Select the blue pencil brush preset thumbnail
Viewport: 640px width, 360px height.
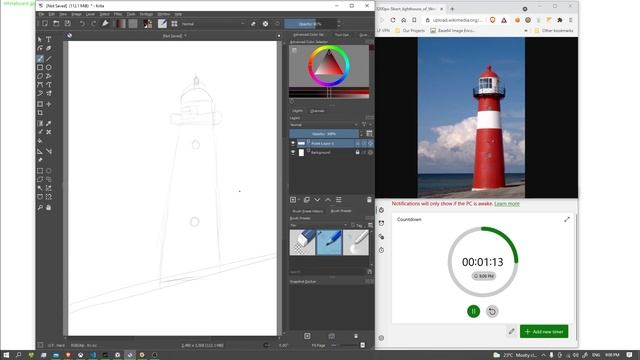tap(329, 242)
